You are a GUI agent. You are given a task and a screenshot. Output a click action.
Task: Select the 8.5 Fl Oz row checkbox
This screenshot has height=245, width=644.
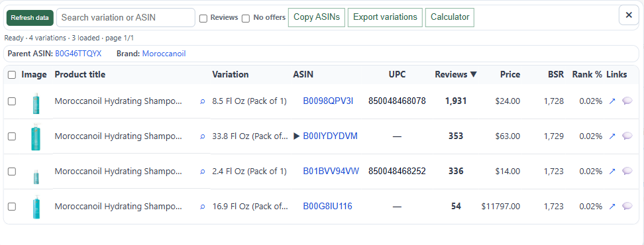point(12,101)
